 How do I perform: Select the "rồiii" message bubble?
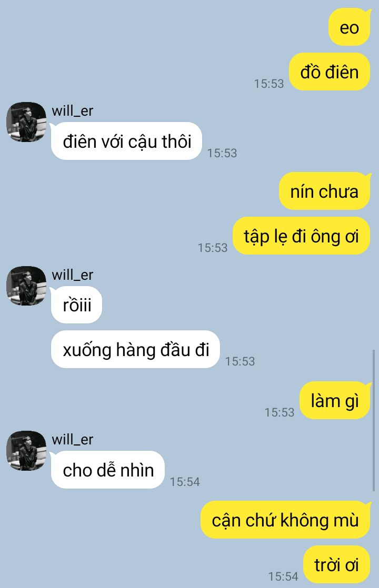(x=76, y=305)
